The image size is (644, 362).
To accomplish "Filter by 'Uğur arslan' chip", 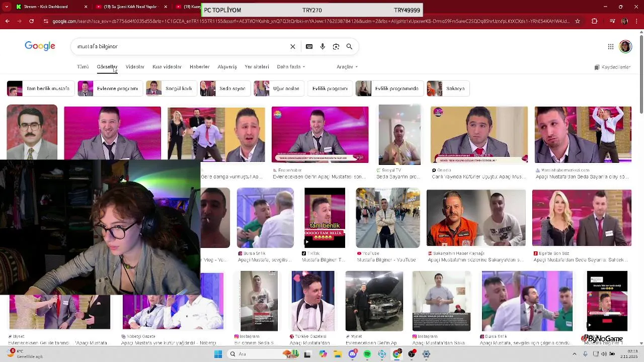I will pyautogui.click(x=278, y=88).
